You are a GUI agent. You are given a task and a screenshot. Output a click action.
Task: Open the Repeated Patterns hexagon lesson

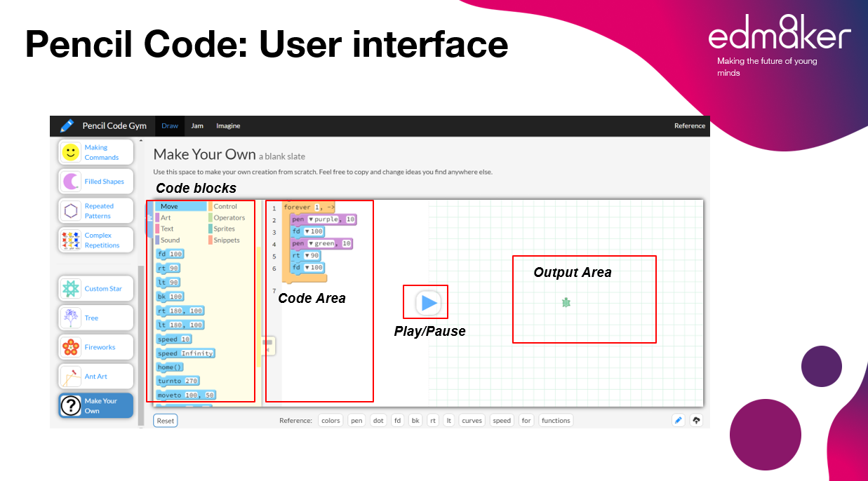click(x=95, y=211)
